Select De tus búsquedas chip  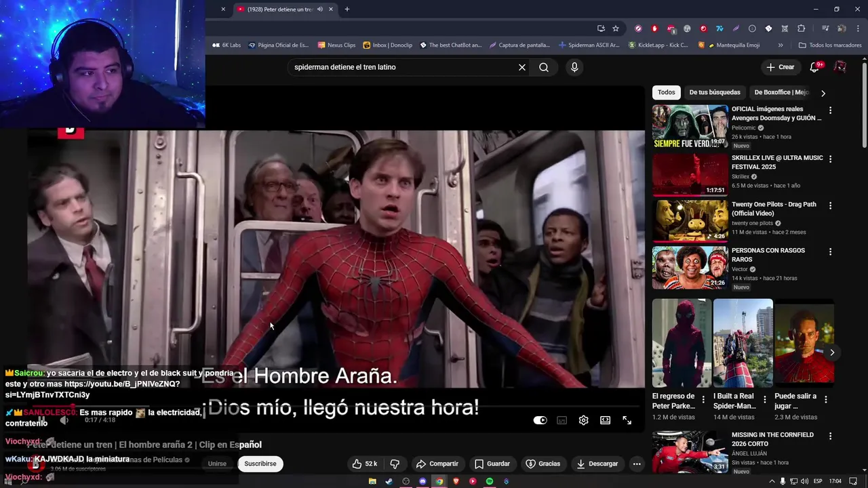715,92
